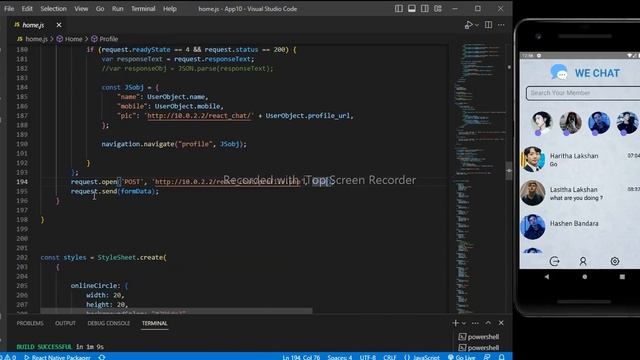Open the new terminal launch profile dropdown
Screen dimensions: 640x360
[464, 323]
